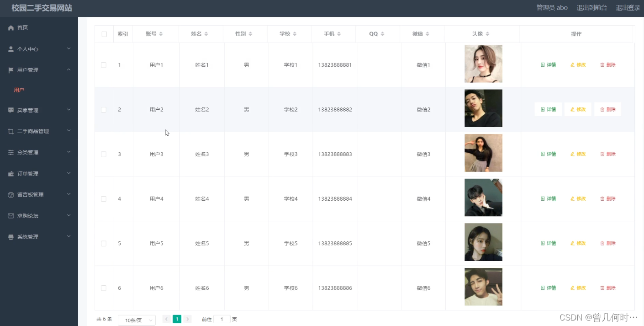
Task: Click the sliders icon for 分类管理
Action: [11, 152]
